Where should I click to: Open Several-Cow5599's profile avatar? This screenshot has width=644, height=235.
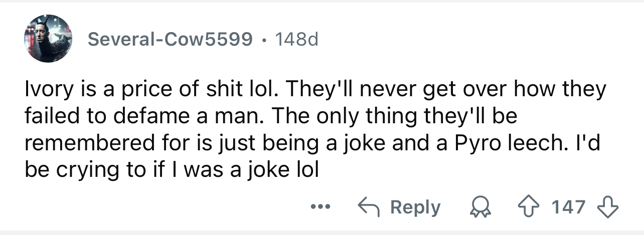point(48,39)
